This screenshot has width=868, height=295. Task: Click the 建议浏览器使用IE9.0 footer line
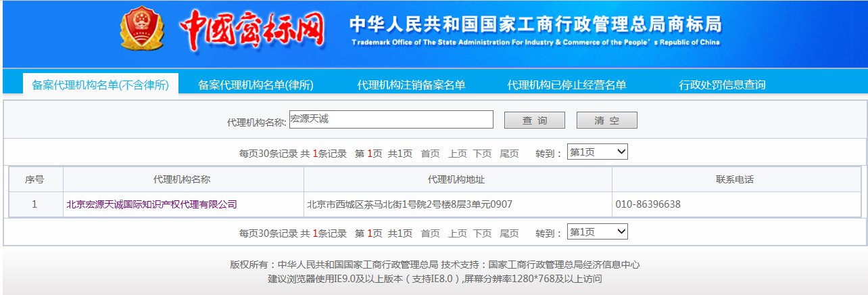[x=435, y=278]
